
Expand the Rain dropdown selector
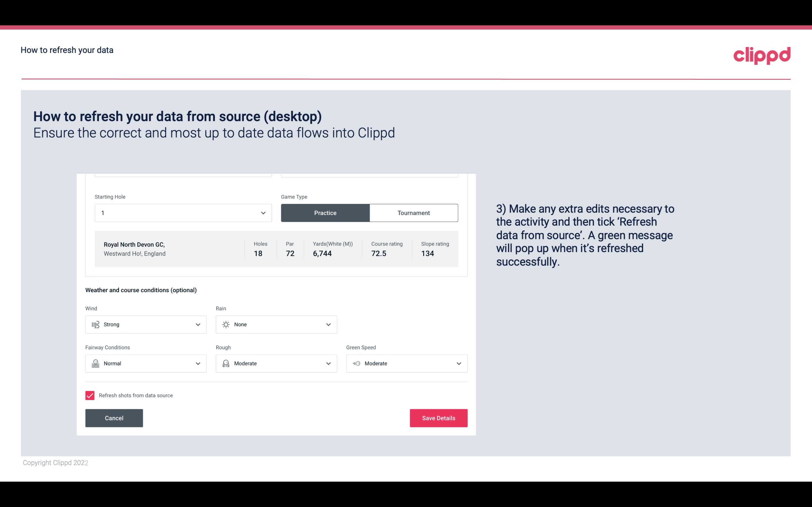pyautogui.click(x=328, y=324)
